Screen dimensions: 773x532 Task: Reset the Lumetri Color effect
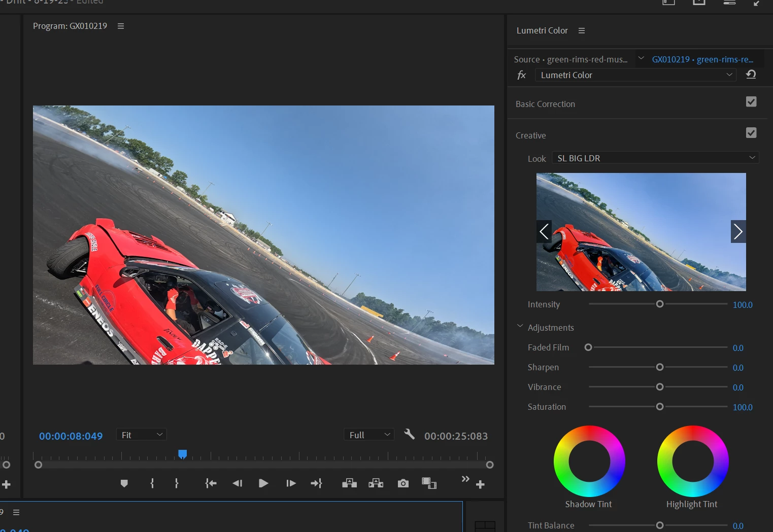coord(751,75)
